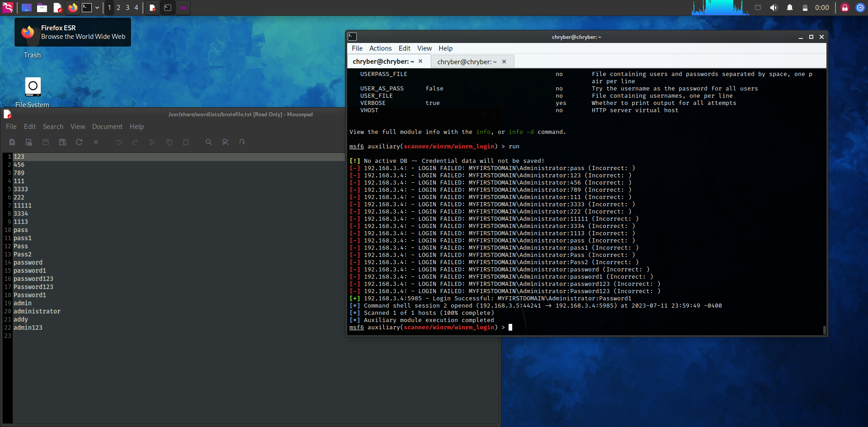Mute audio with the speaker icon
This screenshot has height=427, width=868.
click(x=774, y=8)
